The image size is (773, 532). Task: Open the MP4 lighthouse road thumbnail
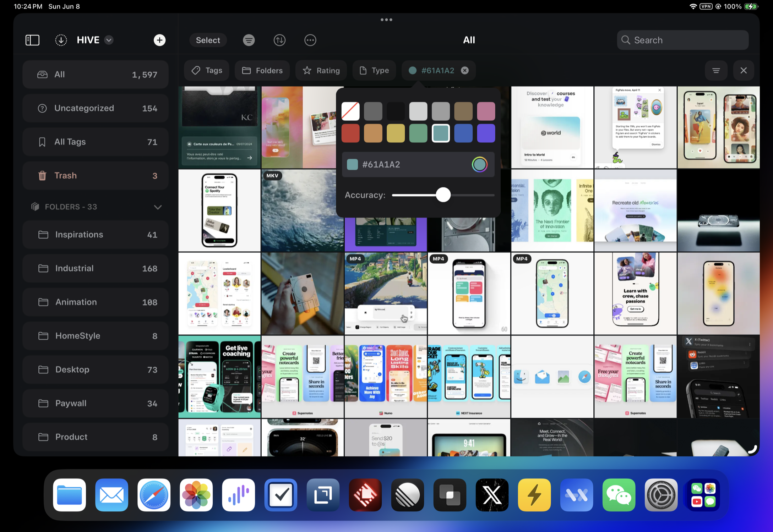coord(386,294)
